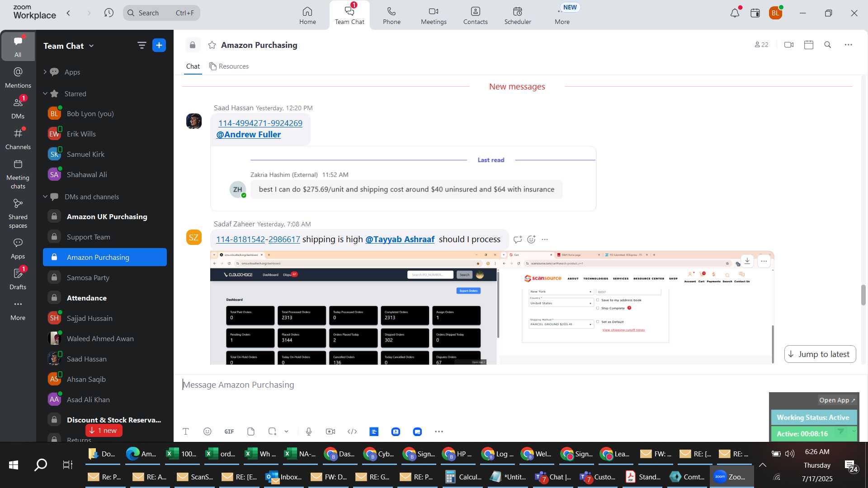Add reaction to Sadaf's message

tap(531, 239)
